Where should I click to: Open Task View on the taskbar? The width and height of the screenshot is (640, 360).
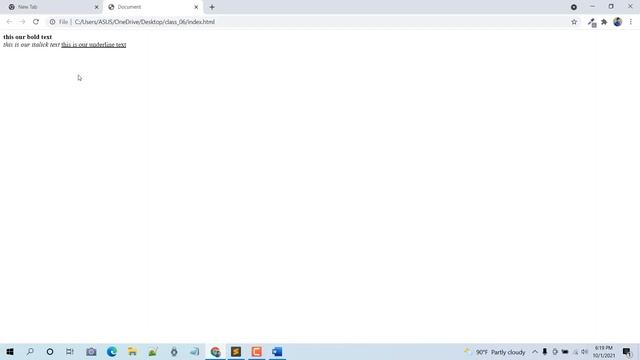(70, 351)
